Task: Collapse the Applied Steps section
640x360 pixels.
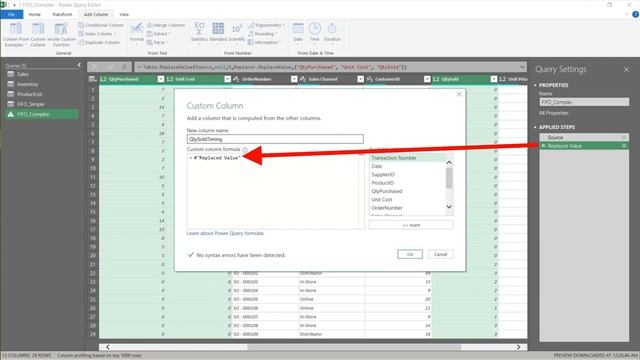Action: (x=536, y=127)
